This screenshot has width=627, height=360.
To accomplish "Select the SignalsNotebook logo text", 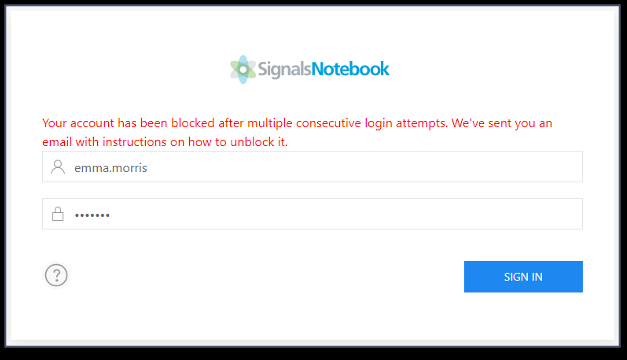I will (x=323, y=69).
